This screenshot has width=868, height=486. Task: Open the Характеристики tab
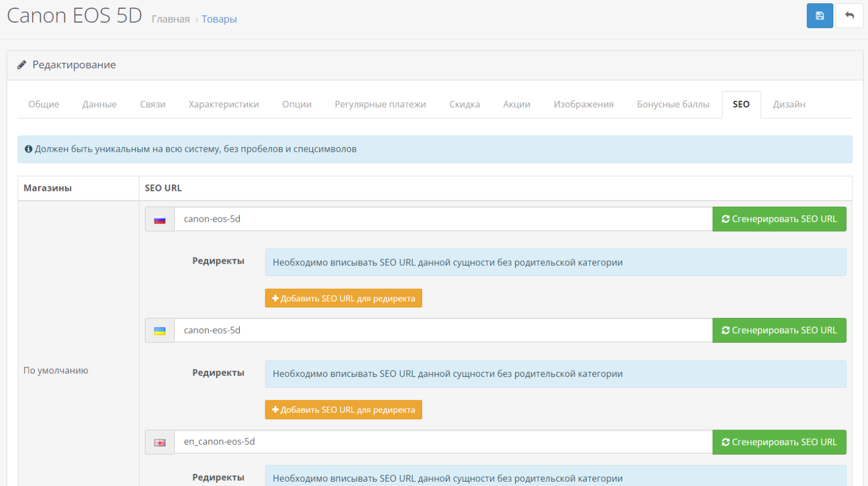pos(224,104)
